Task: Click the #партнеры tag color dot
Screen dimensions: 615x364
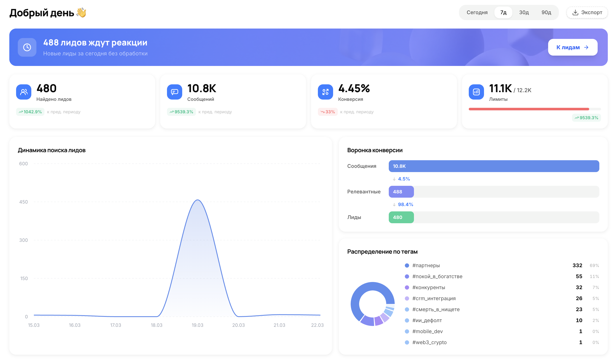Action: tap(407, 265)
